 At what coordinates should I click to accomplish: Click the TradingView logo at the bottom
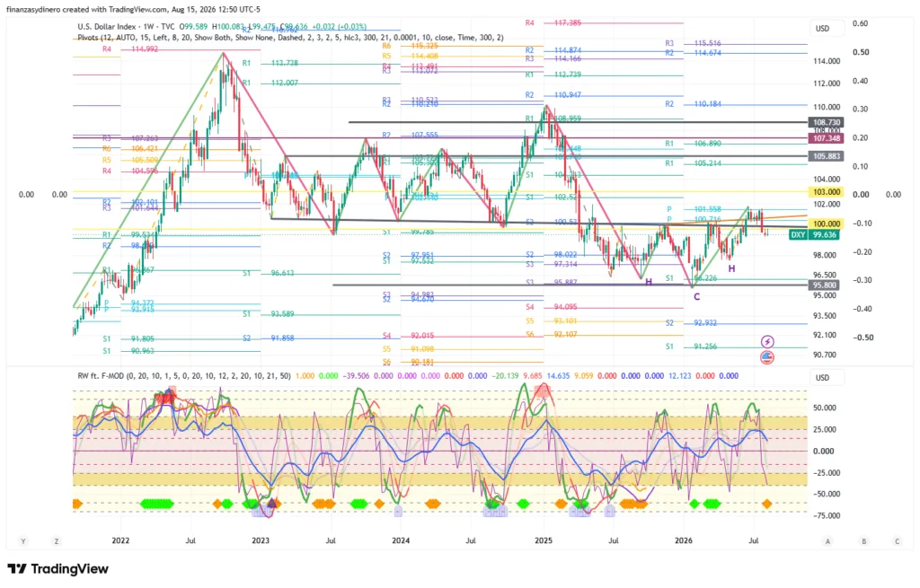click(x=58, y=568)
